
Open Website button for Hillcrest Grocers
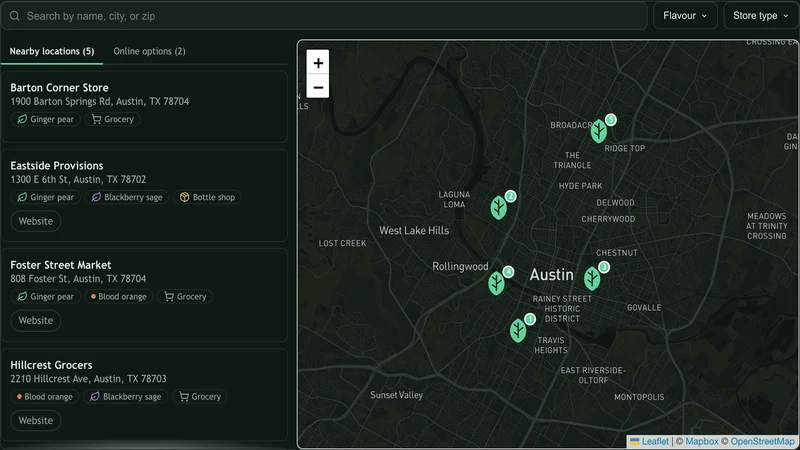click(x=36, y=420)
